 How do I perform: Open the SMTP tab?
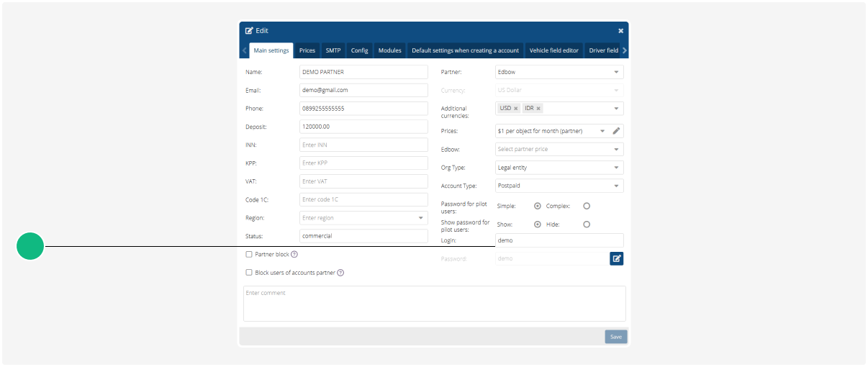coord(333,50)
